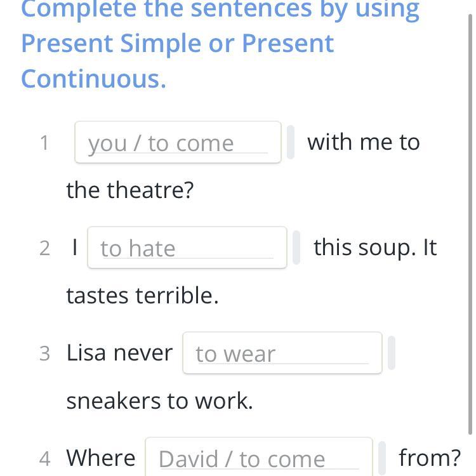Click the blue exercise instruction heading
The height and width of the screenshot is (476, 476).
(220, 44)
